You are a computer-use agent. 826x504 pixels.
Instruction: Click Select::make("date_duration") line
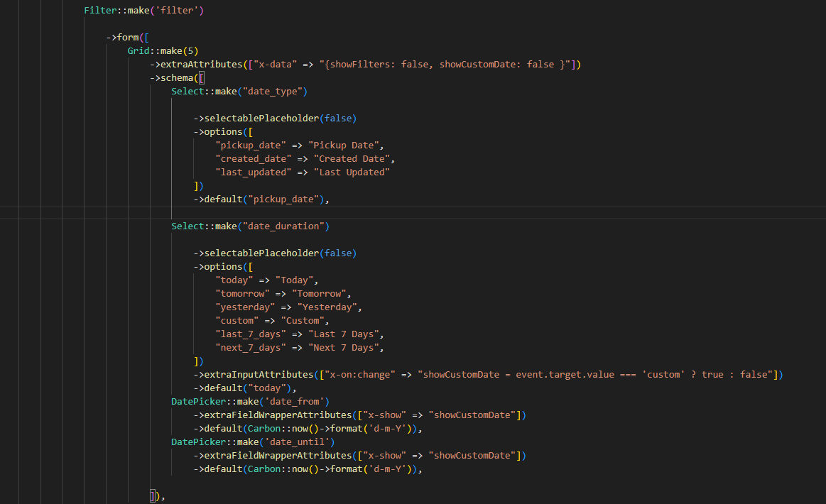tap(250, 226)
